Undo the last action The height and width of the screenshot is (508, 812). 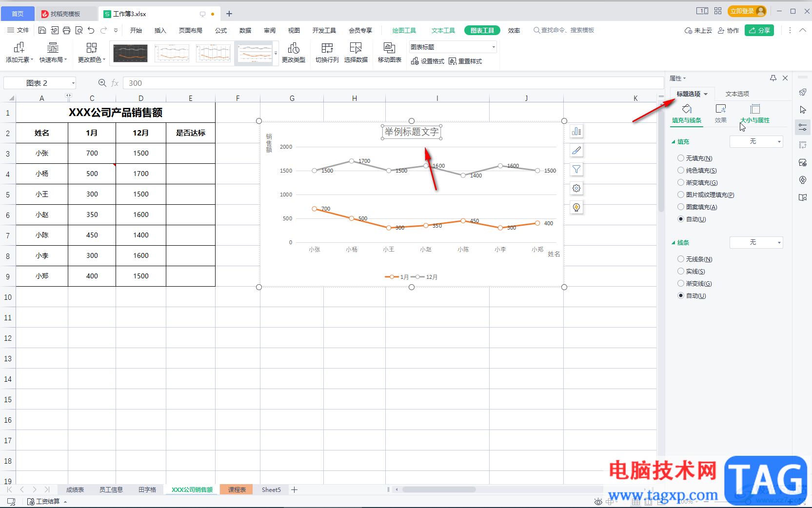click(x=91, y=30)
